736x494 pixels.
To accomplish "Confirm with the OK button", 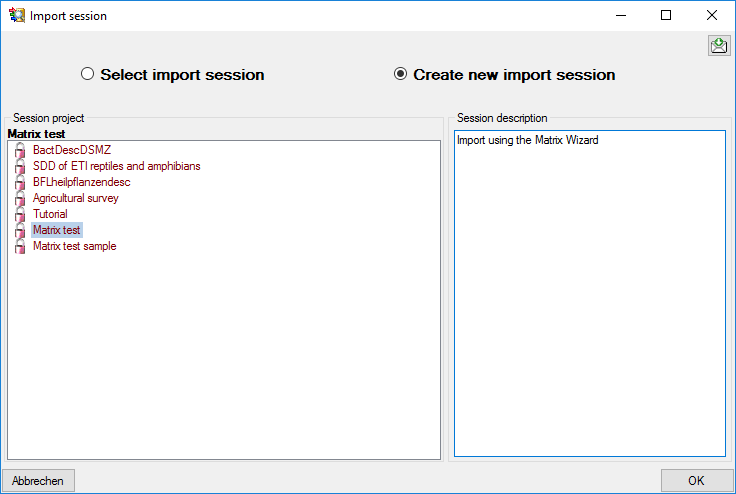I will tap(696, 480).
